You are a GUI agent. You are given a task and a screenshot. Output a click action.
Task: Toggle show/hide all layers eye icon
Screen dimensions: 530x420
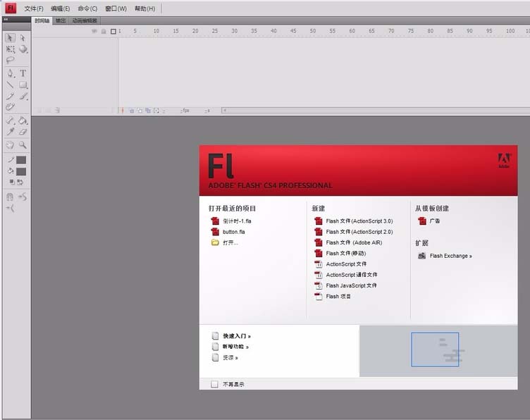pyautogui.click(x=94, y=31)
